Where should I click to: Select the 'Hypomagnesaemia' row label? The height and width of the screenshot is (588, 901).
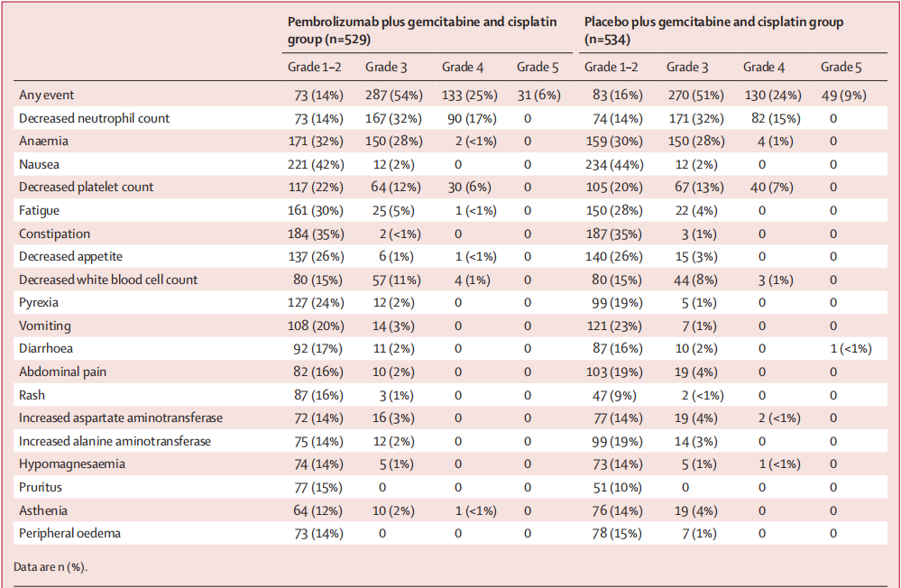tap(71, 464)
